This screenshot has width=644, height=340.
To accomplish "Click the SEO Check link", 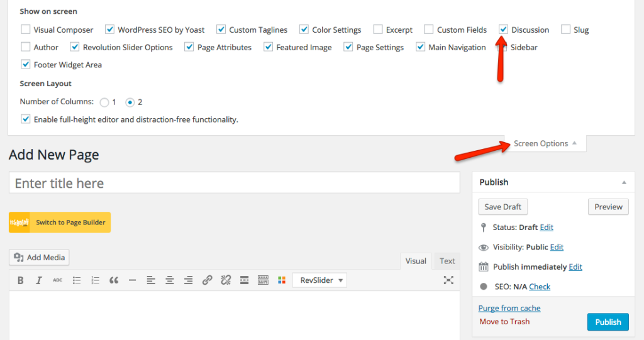I will (539, 287).
